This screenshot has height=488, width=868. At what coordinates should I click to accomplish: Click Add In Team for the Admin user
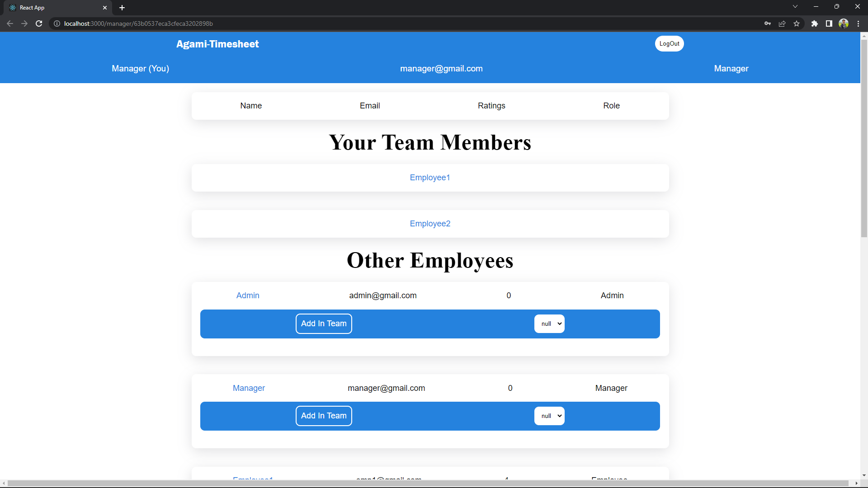[323, 324]
